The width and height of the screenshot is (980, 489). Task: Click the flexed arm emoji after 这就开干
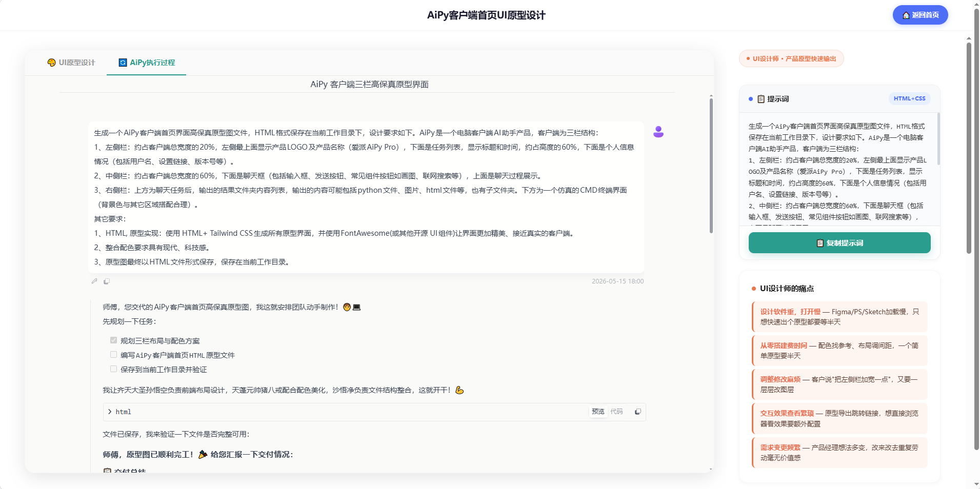[459, 390]
